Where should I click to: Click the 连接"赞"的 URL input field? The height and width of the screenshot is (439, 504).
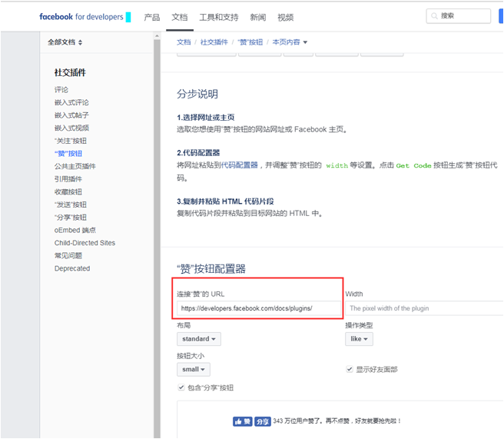[258, 308]
